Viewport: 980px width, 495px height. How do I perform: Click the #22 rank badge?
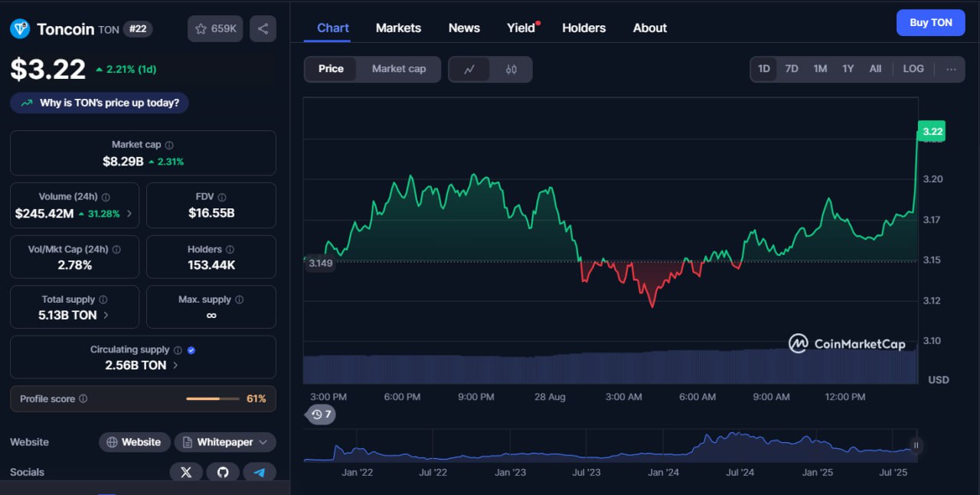(x=139, y=29)
